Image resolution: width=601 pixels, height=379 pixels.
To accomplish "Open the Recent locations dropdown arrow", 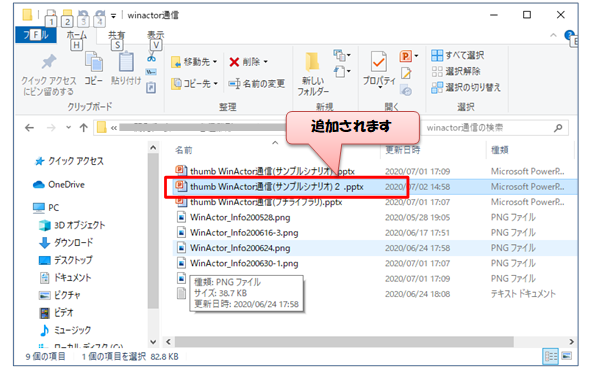I will click(x=68, y=128).
